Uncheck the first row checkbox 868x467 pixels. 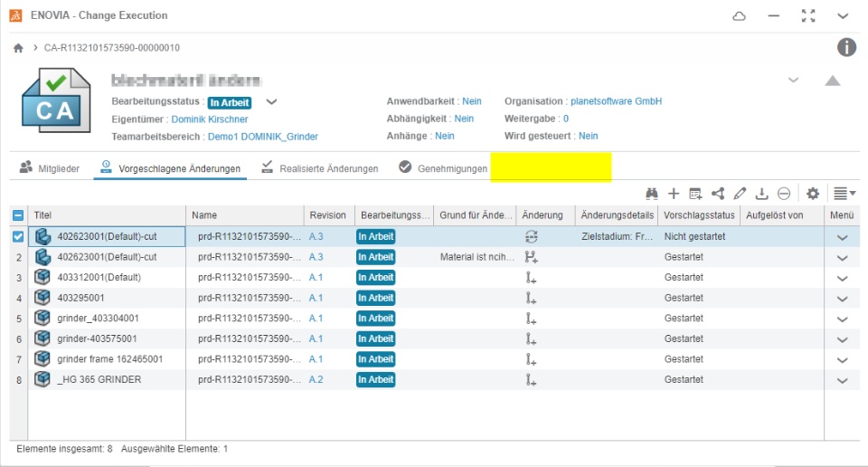[18, 236]
